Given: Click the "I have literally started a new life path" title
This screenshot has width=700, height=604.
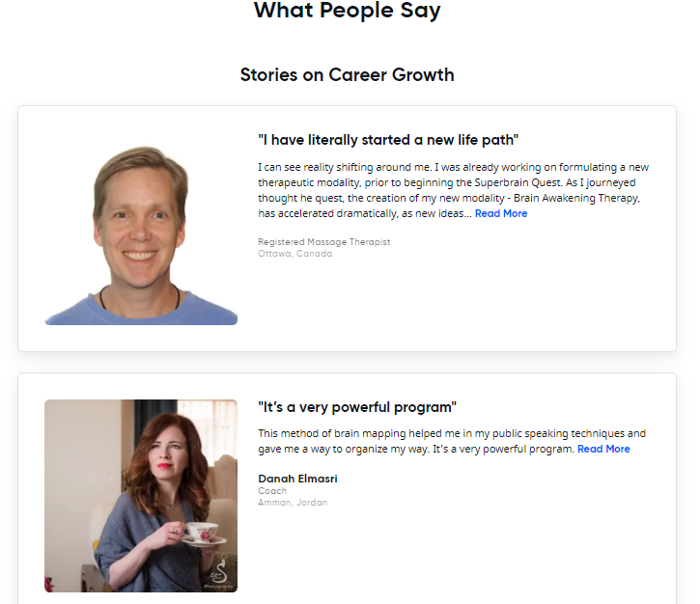Looking at the screenshot, I should pos(388,140).
